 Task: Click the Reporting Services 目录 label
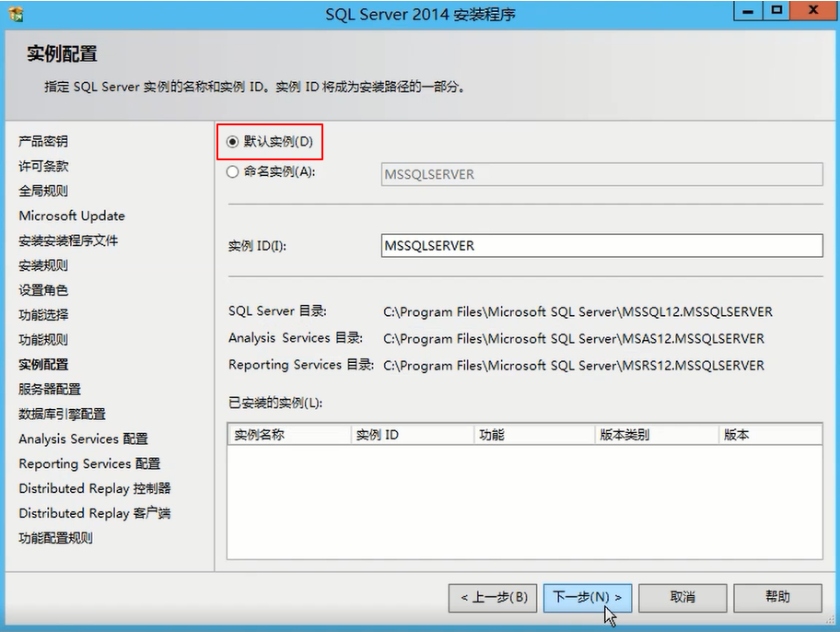tap(301, 365)
